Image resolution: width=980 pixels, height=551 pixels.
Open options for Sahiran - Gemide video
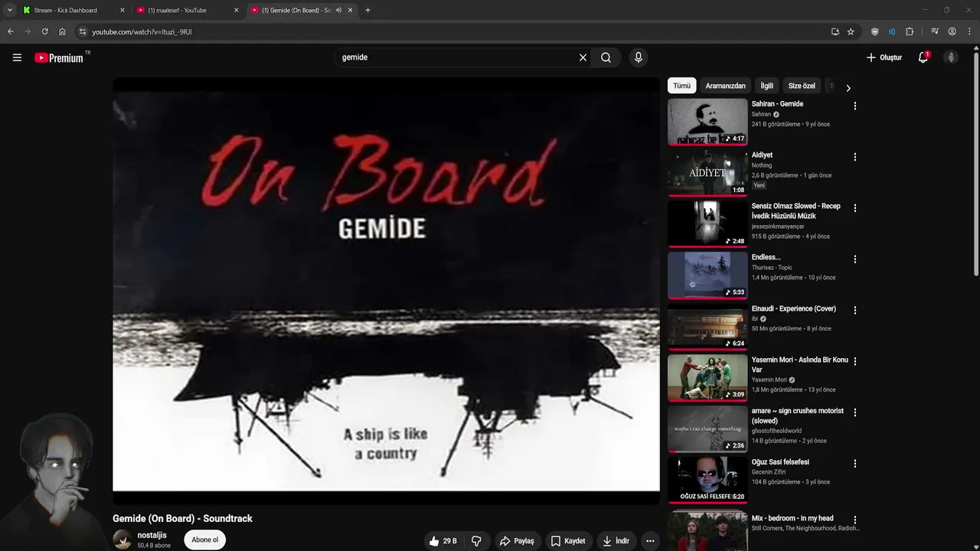[855, 106]
